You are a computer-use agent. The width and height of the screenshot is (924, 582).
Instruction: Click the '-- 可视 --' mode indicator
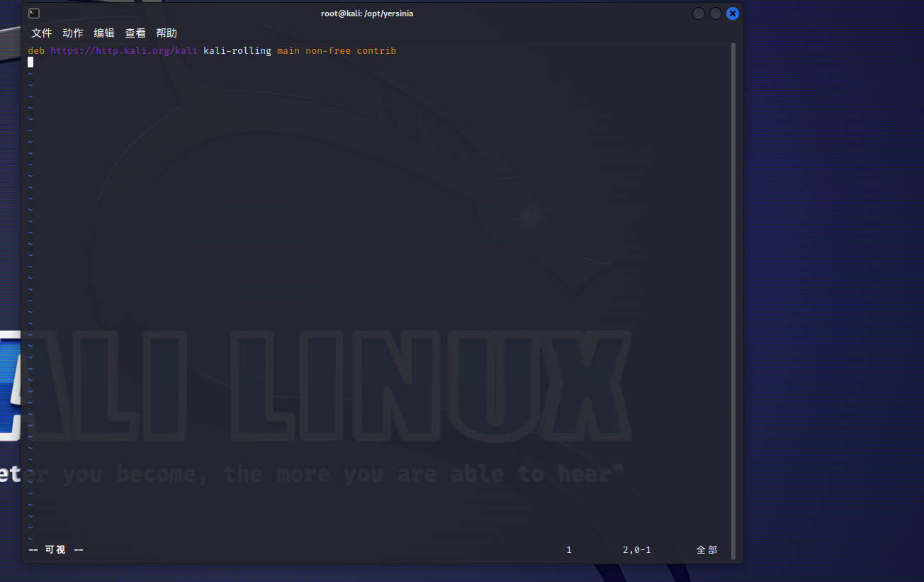(56, 550)
